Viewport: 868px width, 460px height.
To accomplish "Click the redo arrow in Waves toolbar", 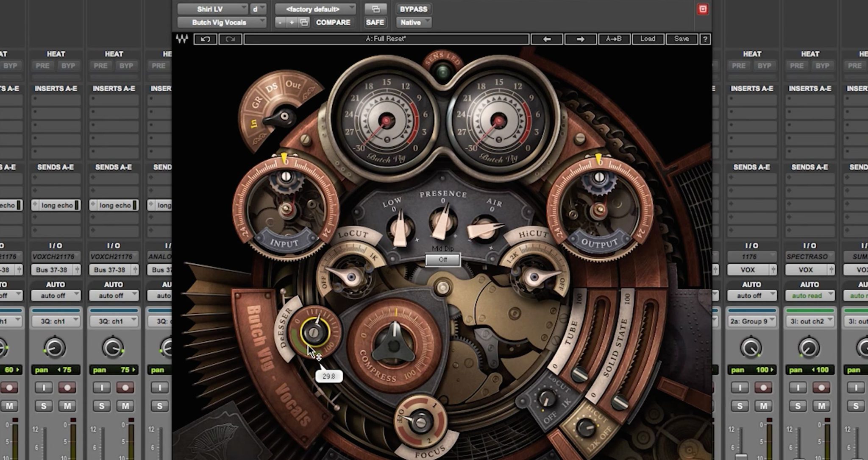I will (230, 39).
